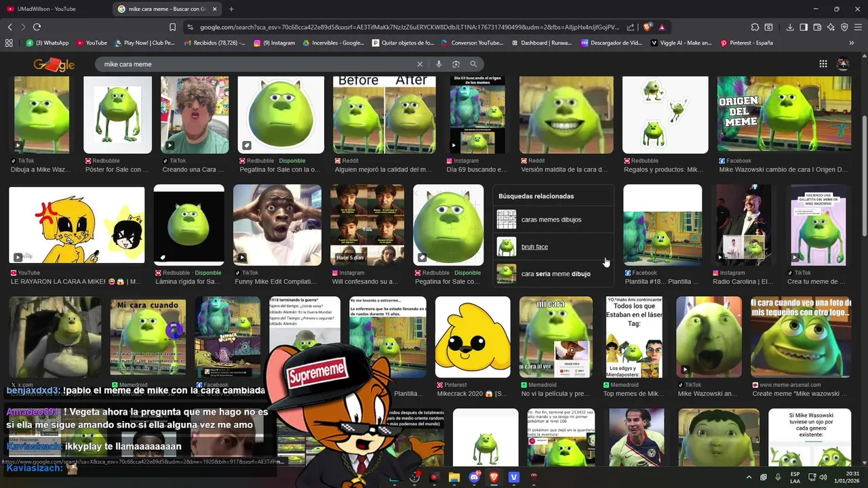868x488 pixels.
Task: Open the extensions puzzle icon
Action: pos(755,27)
